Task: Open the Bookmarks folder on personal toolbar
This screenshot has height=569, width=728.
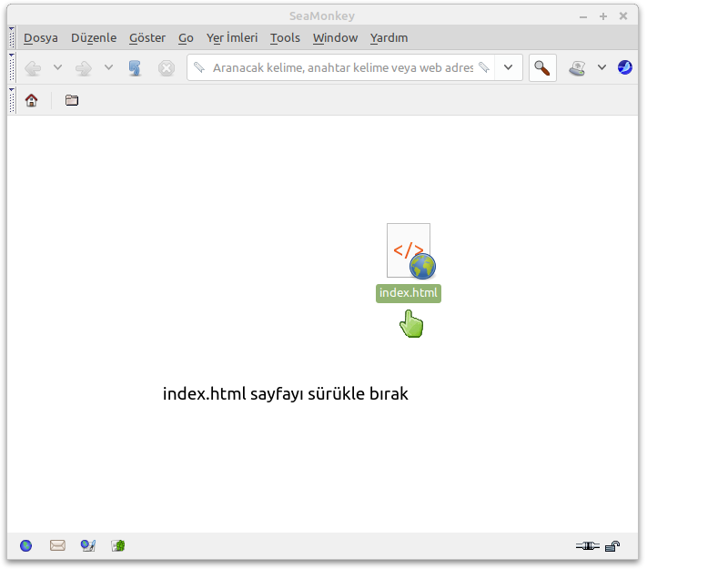Action: [x=72, y=100]
